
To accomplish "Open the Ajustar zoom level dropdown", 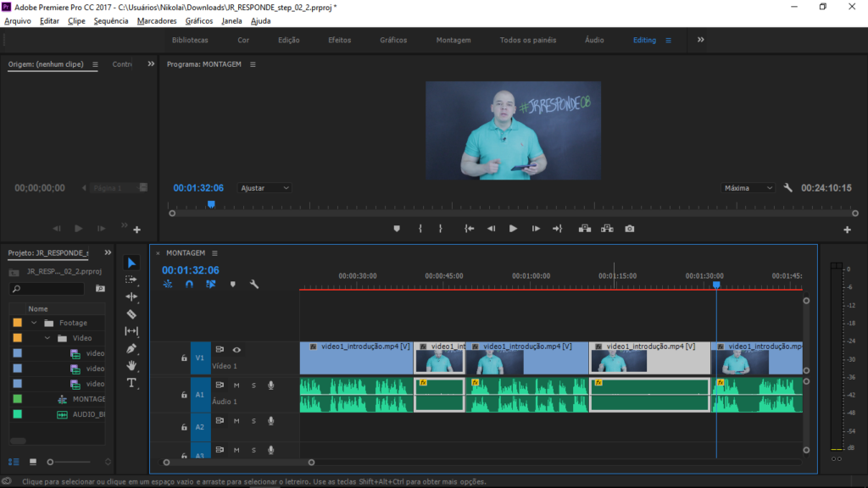I will coord(264,188).
